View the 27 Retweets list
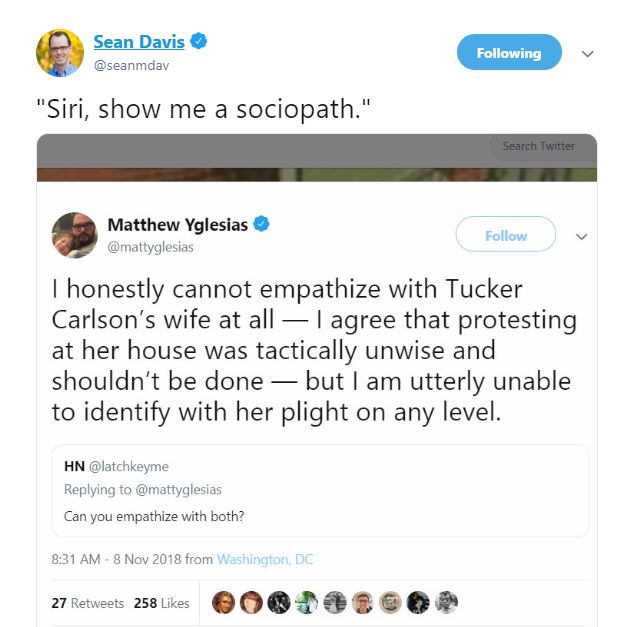Image resolution: width=632 pixels, height=627 pixels. pos(88,603)
